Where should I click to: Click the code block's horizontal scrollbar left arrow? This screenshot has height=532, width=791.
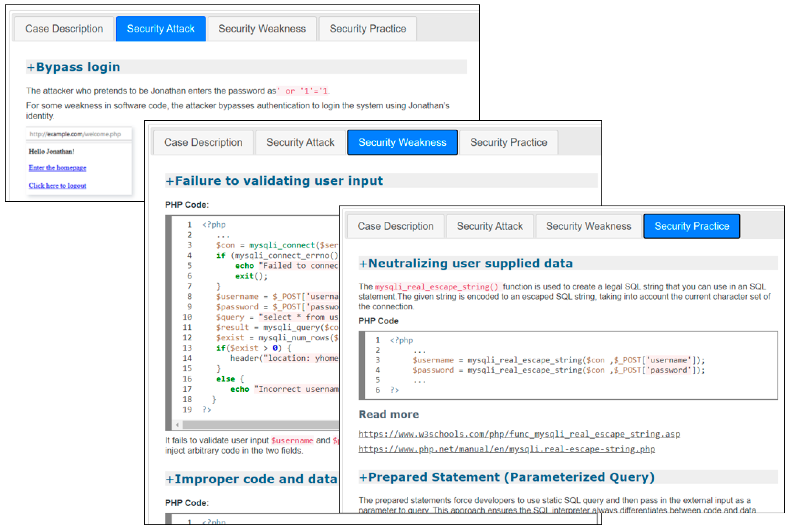177,424
